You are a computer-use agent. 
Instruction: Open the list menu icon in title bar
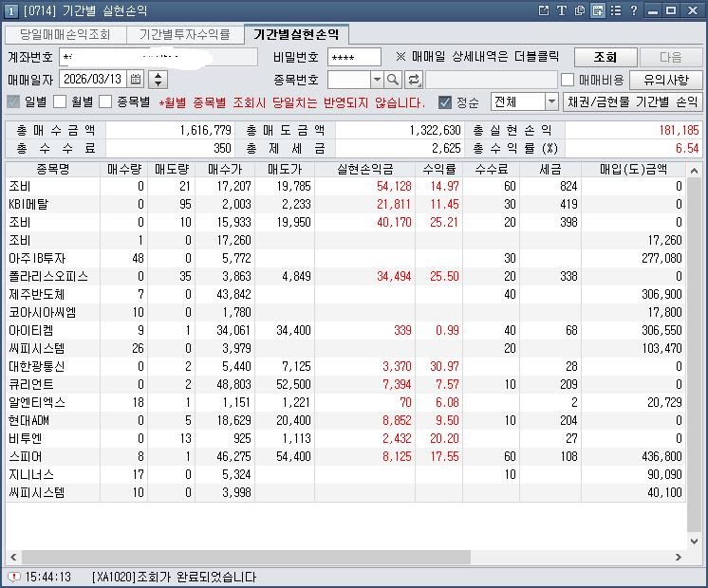(x=616, y=10)
